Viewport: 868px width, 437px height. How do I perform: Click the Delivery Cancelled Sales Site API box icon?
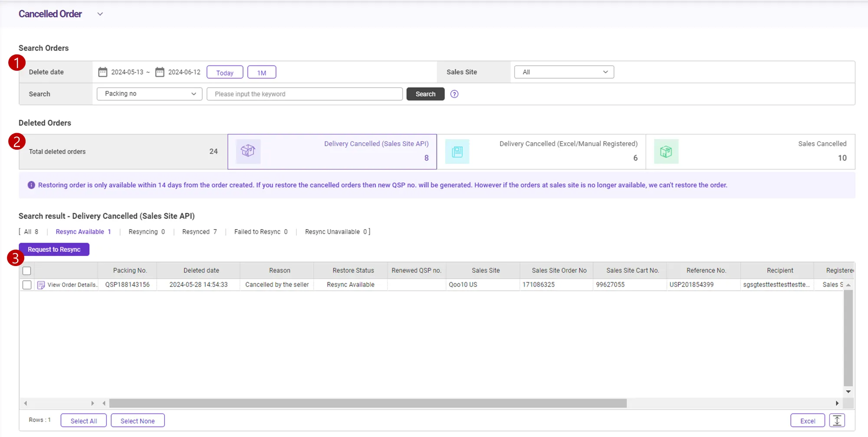tap(248, 151)
